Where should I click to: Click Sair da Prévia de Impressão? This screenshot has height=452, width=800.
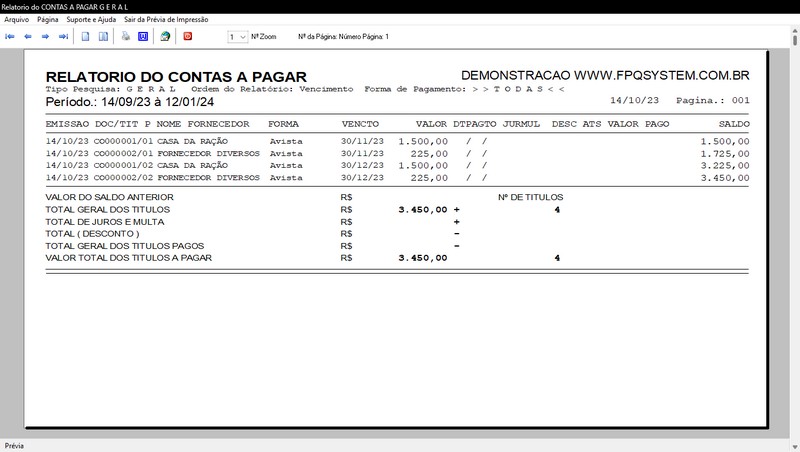(166, 19)
